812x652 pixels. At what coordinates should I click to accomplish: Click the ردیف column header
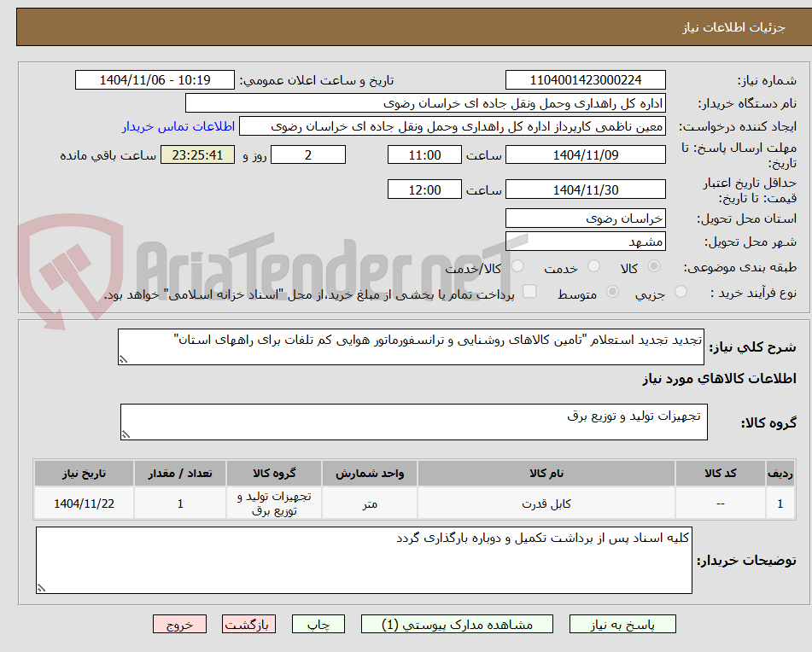780,474
